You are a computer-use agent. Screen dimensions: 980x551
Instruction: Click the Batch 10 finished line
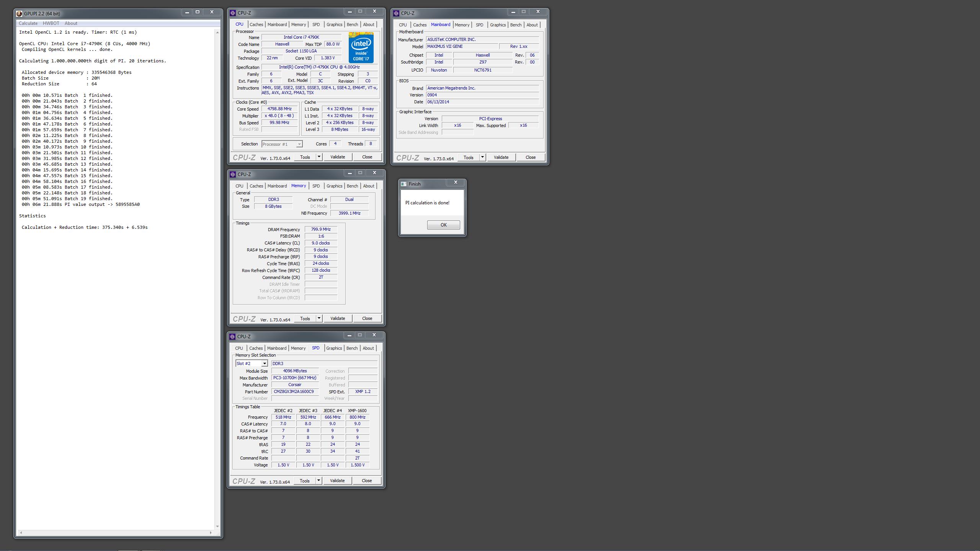(67, 147)
